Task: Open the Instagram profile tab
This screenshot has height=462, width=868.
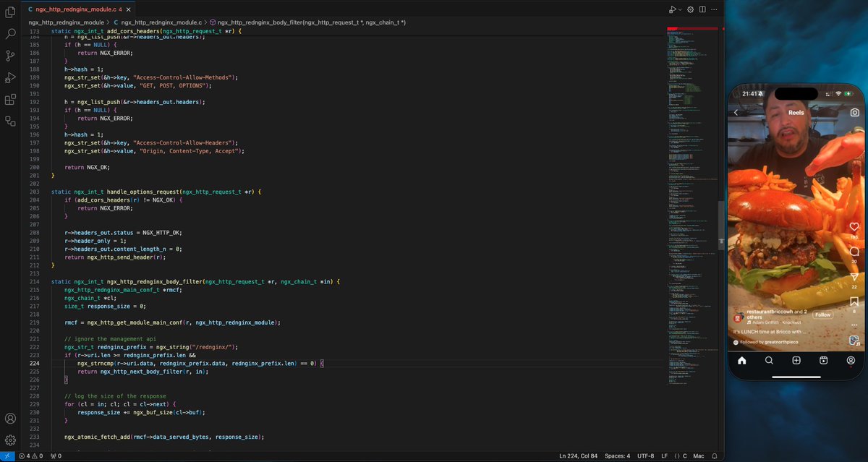Action: (x=851, y=360)
